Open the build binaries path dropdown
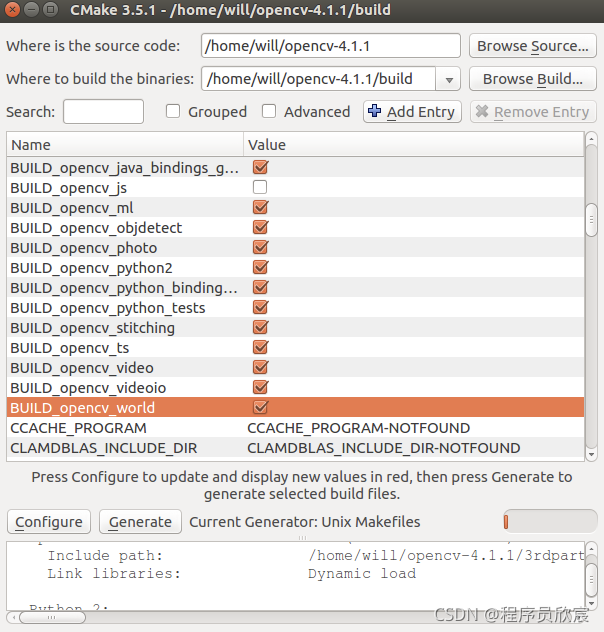Image resolution: width=604 pixels, height=632 pixels. [x=449, y=79]
